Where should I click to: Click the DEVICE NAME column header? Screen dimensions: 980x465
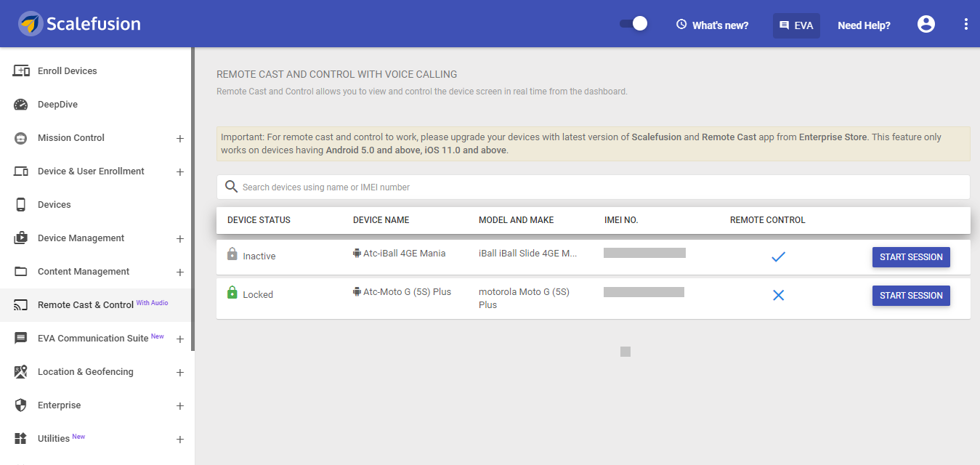tap(381, 220)
